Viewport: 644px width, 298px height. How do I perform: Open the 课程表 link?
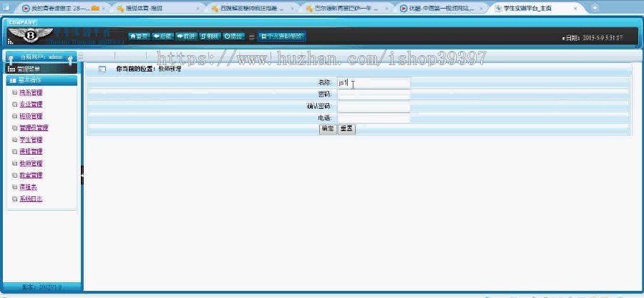pyautogui.click(x=28, y=187)
